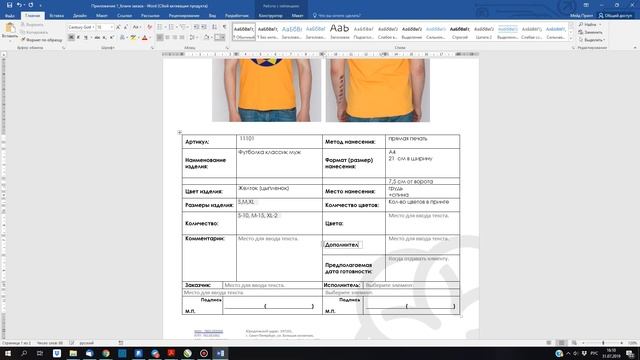Click Replace (Заменить) button
The width and height of the screenshot is (640, 360).
point(590,32)
